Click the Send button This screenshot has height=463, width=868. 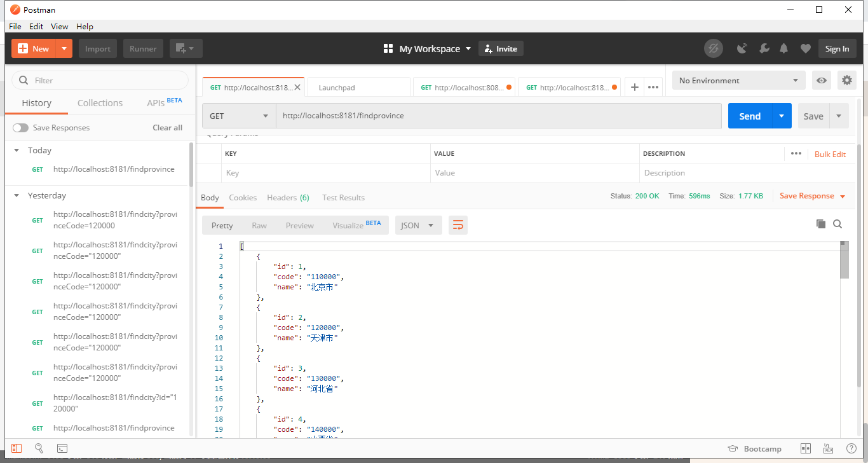(x=750, y=116)
